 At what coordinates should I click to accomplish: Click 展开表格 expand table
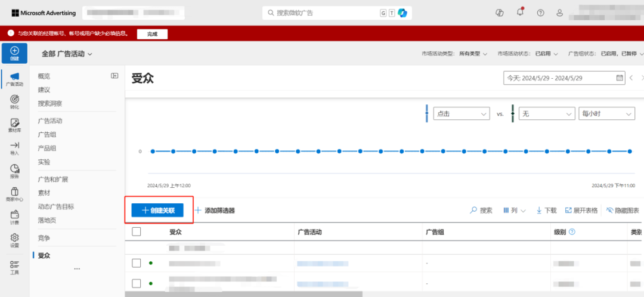(581, 211)
